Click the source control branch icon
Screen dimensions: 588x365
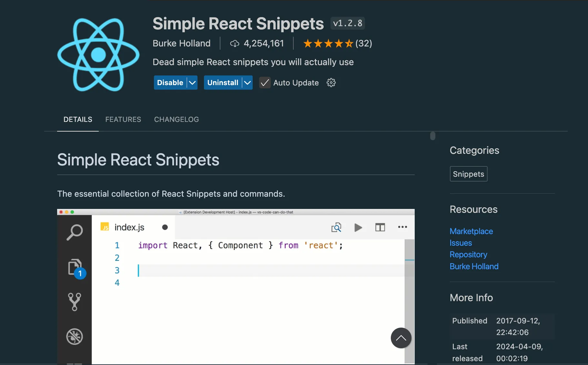pos(75,302)
